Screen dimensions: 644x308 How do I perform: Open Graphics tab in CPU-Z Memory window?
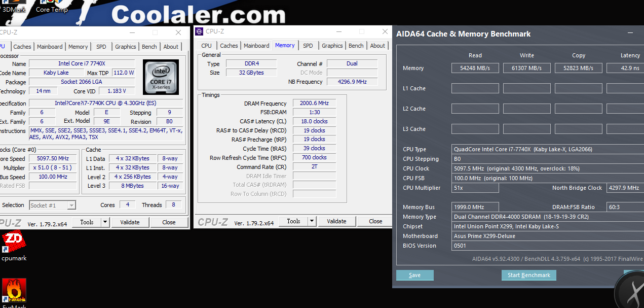coord(332,46)
